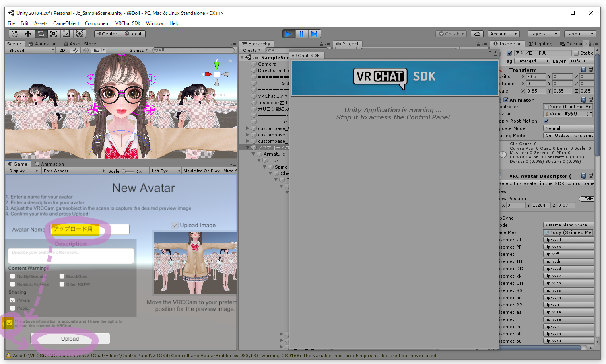Open the GameObject menu

[x=66, y=23]
